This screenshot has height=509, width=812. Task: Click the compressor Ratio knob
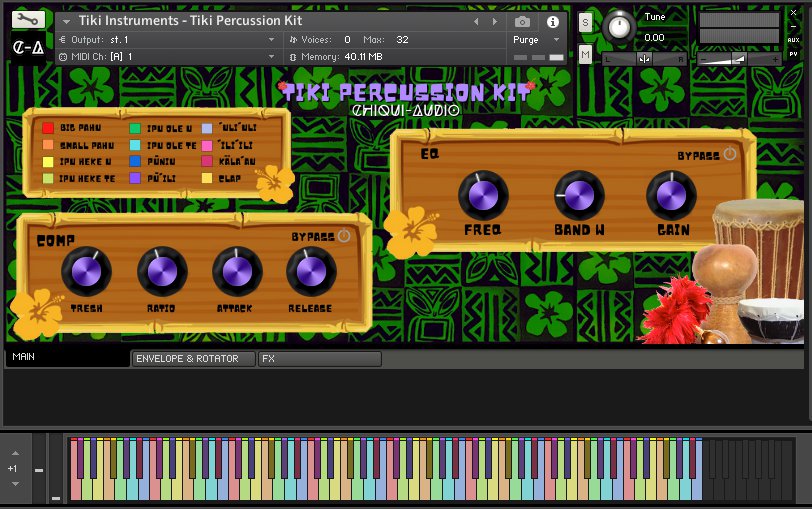161,272
